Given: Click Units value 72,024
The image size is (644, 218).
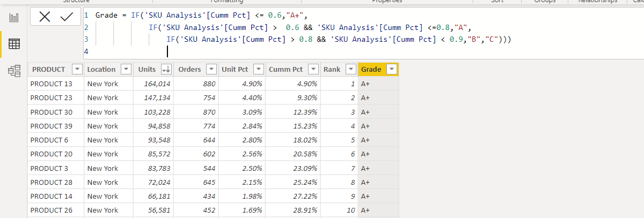Looking at the screenshot, I should click(x=159, y=182).
